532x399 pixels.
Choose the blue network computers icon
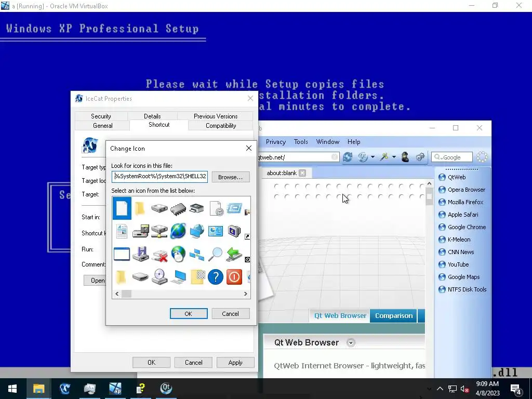(197, 255)
